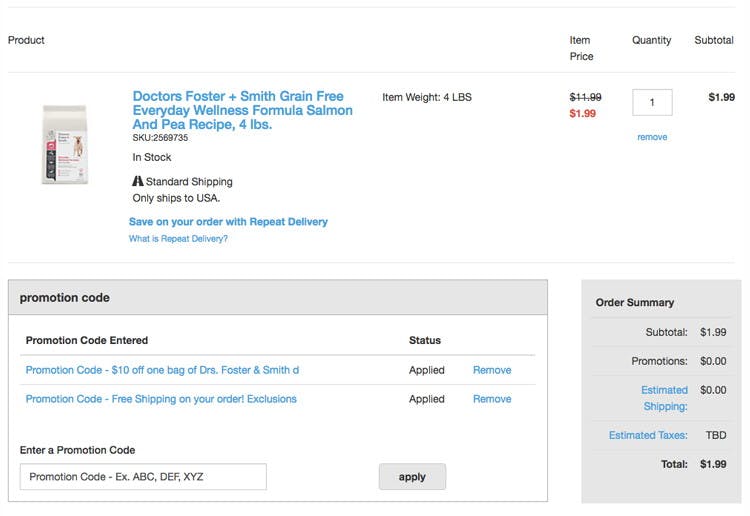The image size is (750, 516).
Task: Remove the Free Shipping promotion code
Action: point(492,399)
